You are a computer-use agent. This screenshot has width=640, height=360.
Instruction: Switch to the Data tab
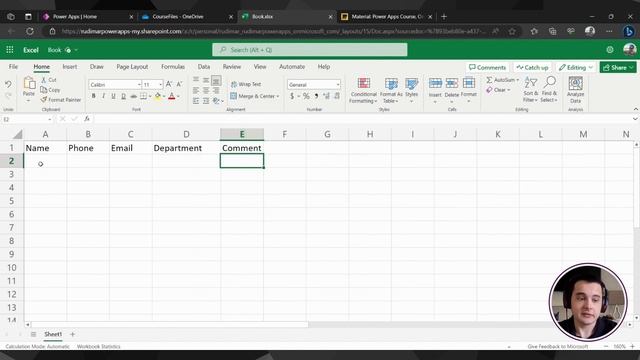point(204,67)
